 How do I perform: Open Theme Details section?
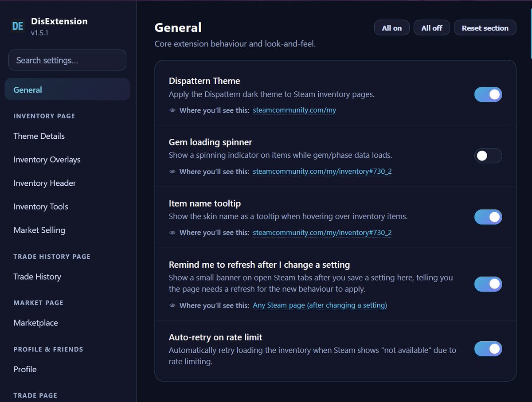tap(39, 136)
